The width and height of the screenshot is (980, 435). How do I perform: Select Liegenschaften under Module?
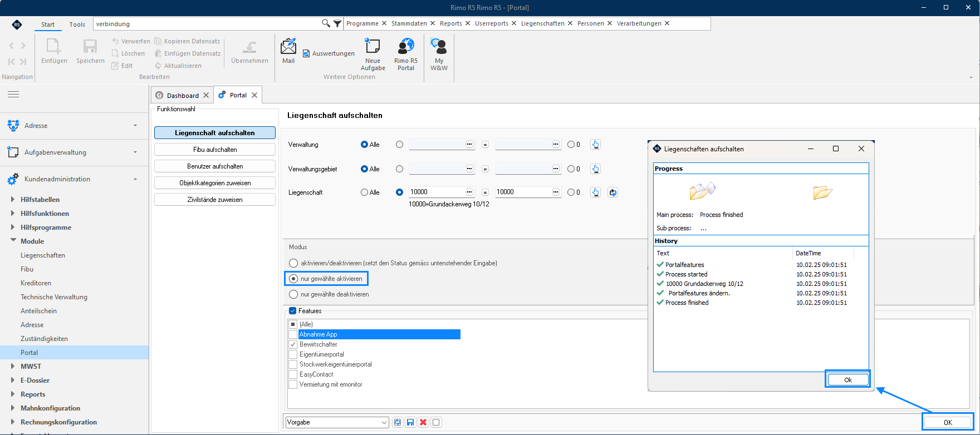point(43,255)
